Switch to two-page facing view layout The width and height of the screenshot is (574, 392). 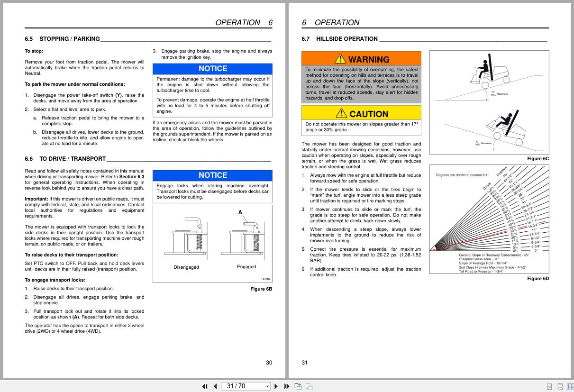[570, 386]
